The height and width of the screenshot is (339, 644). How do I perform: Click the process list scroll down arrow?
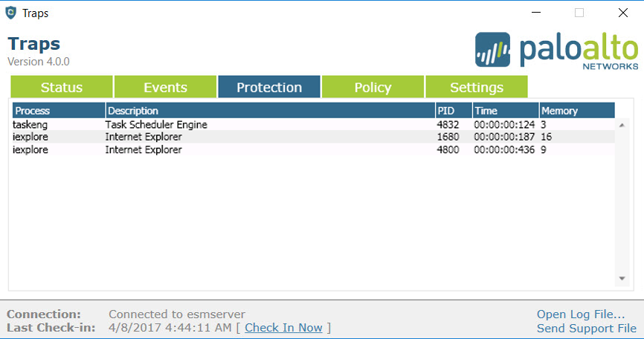pyautogui.click(x=622, y=278)
